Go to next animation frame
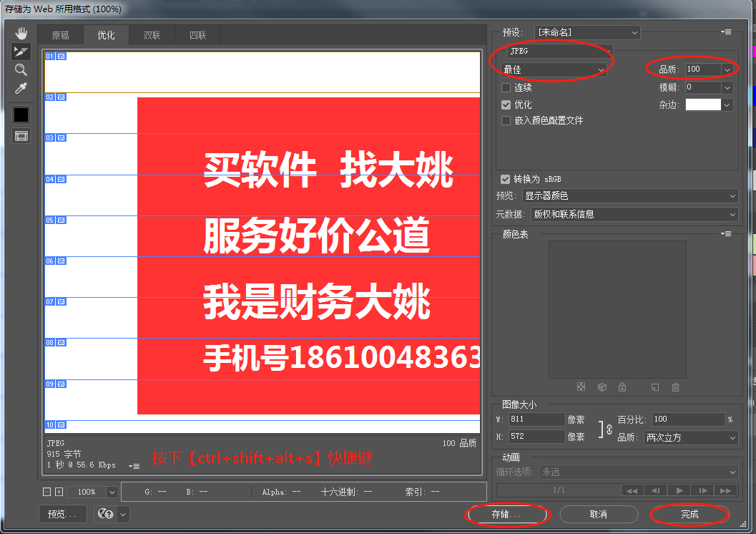 (x=702, y=490)
